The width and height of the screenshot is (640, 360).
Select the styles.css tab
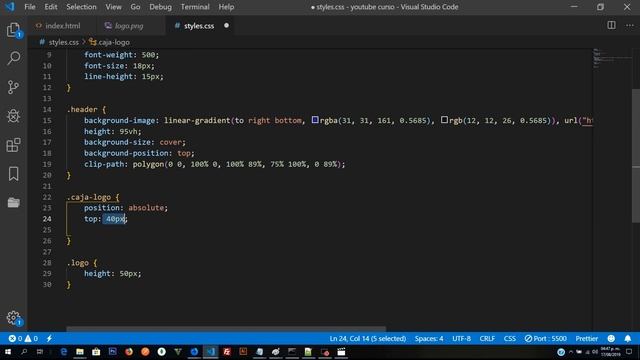199,26
